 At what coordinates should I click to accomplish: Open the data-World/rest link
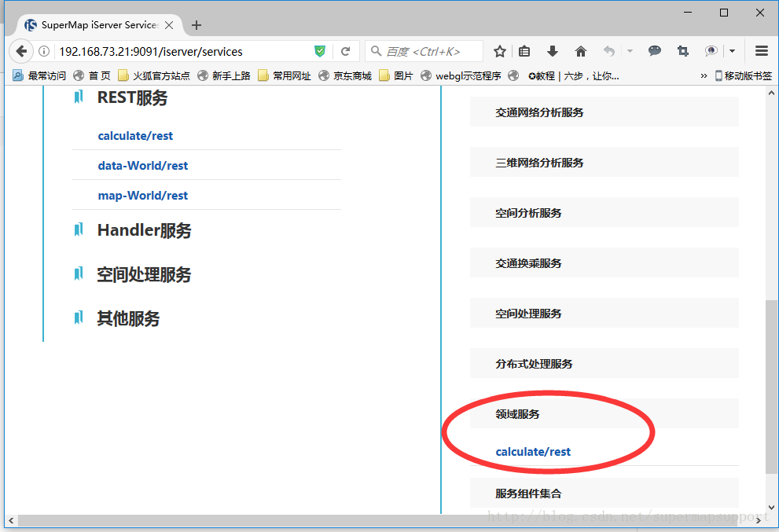coord(142,165)
